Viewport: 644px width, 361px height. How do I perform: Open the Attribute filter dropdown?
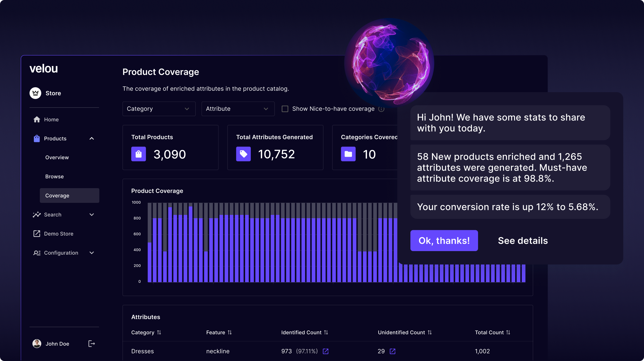238,109
